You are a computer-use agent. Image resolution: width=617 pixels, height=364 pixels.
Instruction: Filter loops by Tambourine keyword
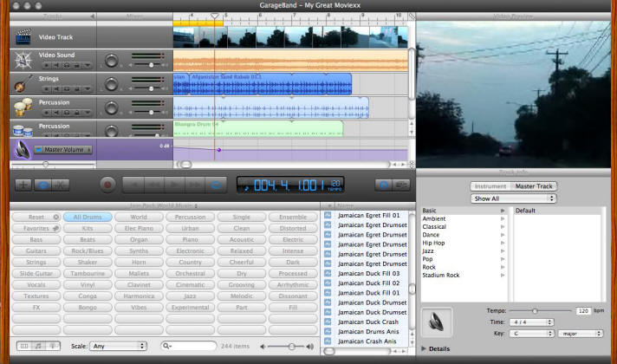coord(88,274)
